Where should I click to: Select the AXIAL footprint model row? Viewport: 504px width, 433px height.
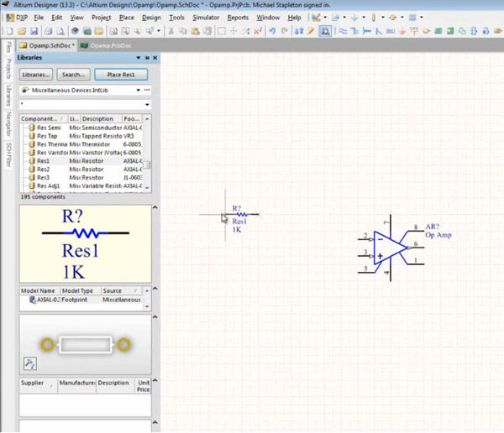pos(81,300)
